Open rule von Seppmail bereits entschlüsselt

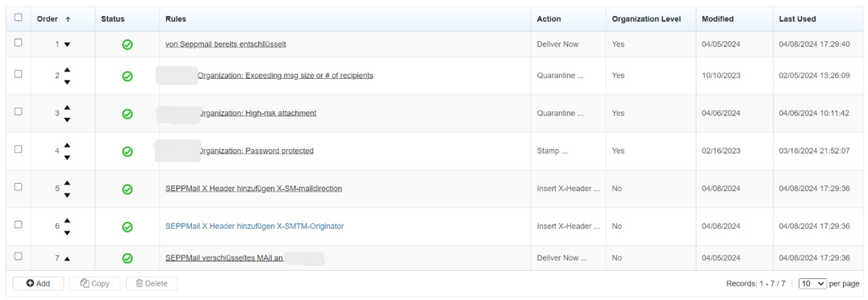coord(225,44)
